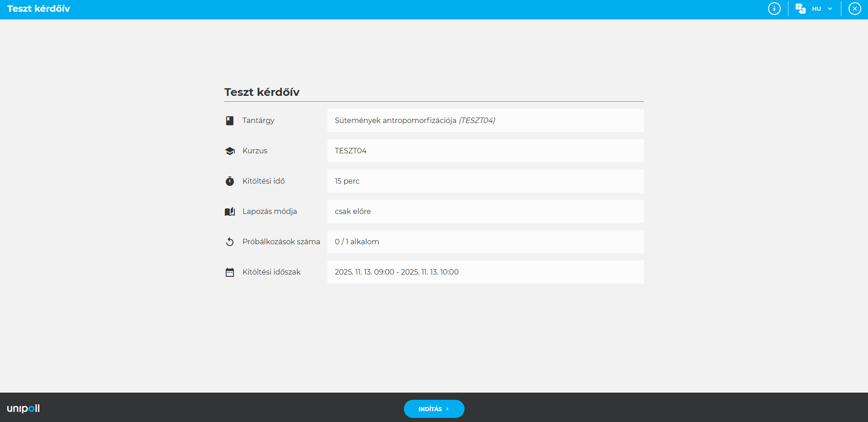
Task: Click the book icon beside Tantárgy
Action: (230, 121)
